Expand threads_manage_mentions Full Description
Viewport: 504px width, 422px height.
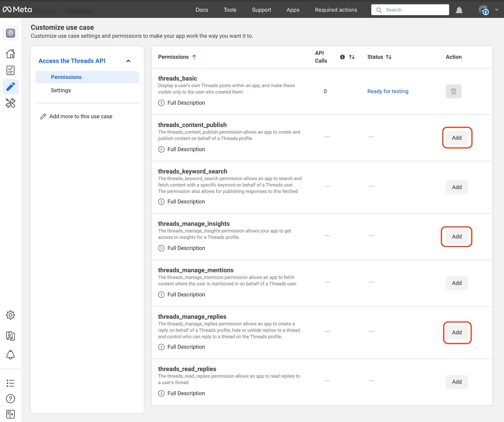(x=181, y=295)
